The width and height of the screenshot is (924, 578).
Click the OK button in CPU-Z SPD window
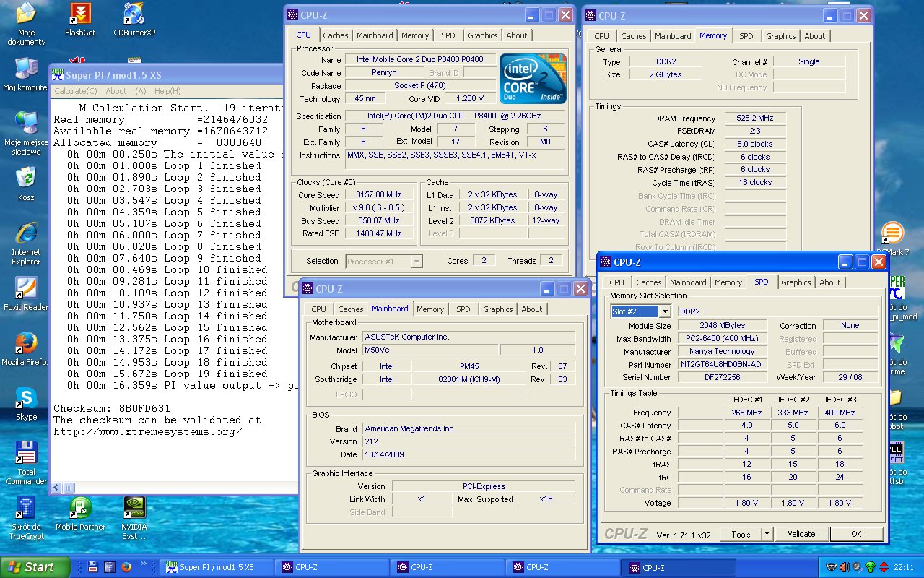point(856,534)
